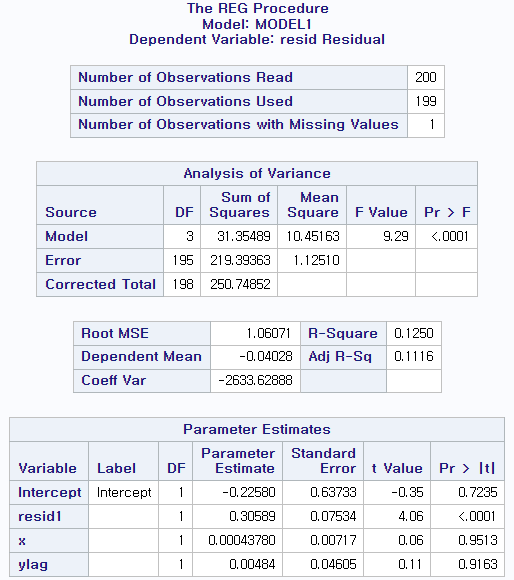Select the Adj R-Sq value 0.1116
This screenshot has width=514, height=580.
tap(414, 357)
